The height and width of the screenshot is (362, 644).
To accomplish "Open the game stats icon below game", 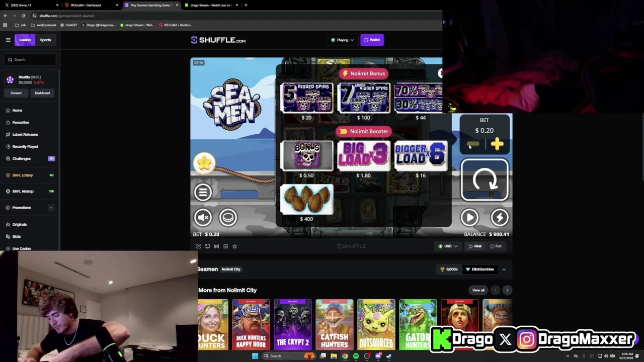I will coord(225,246).
